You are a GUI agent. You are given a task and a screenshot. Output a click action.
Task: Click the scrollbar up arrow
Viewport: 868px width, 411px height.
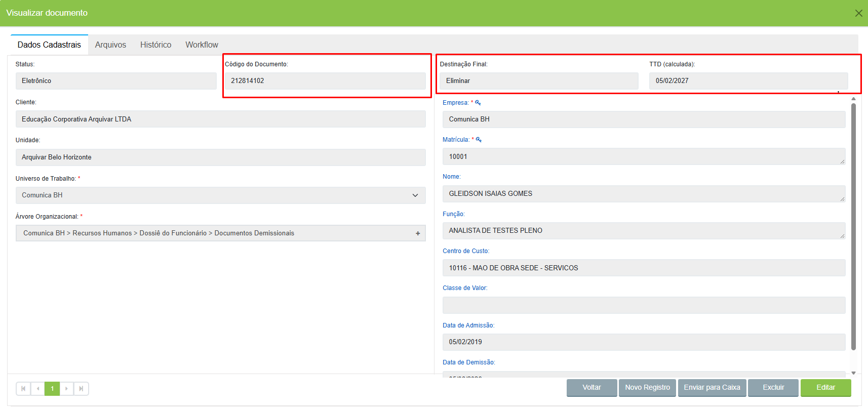click(x=853, y=99)
